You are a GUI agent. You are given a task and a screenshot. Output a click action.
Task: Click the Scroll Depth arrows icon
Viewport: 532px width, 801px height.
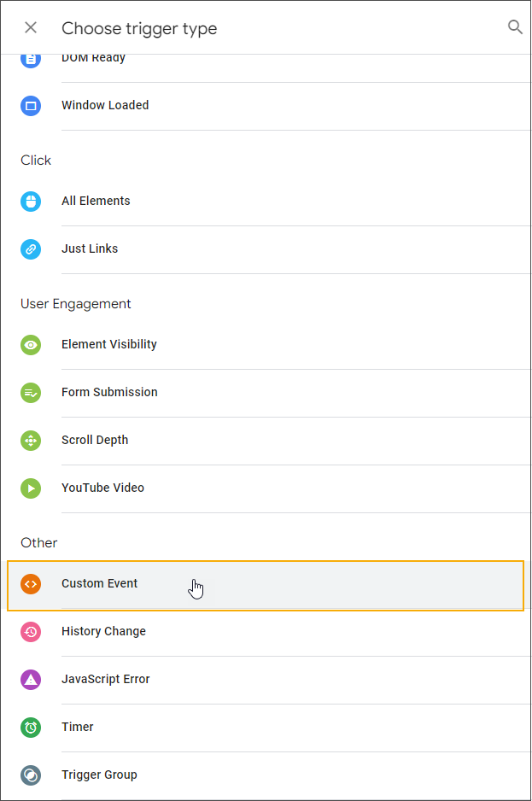31,441
